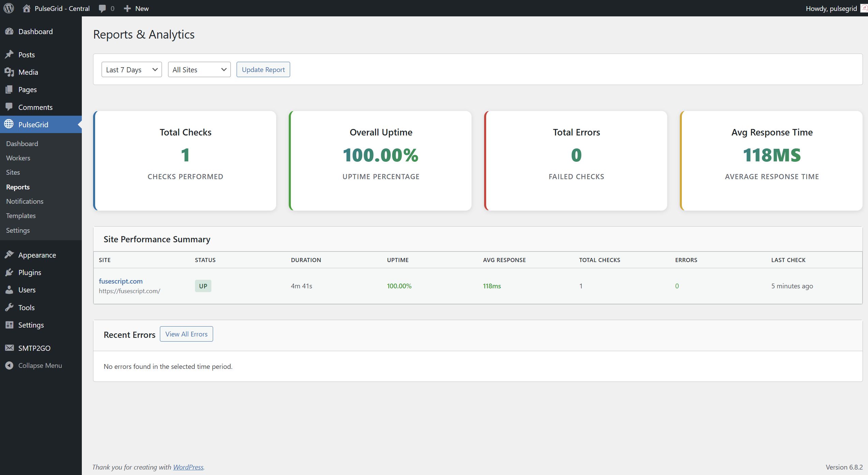Open the comments bubble icon in admin bar
Screen dimensions: 868x475
102,9
